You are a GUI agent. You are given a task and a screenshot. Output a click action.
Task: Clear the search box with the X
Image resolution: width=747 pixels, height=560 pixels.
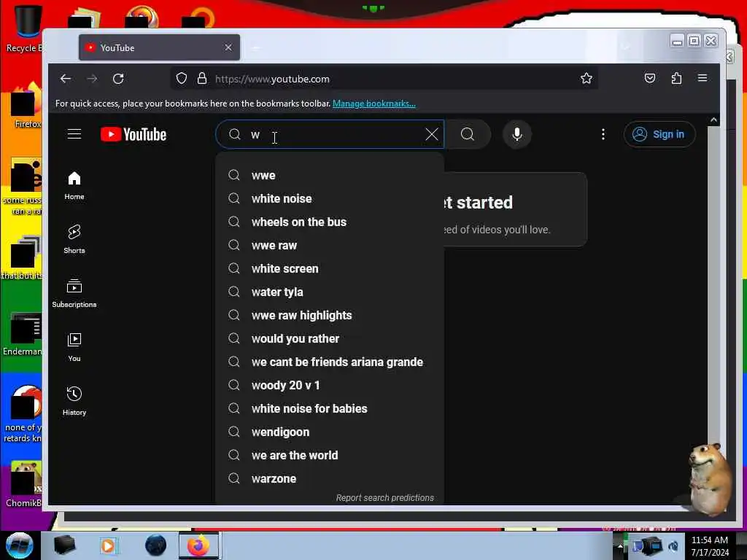point(432,134)
